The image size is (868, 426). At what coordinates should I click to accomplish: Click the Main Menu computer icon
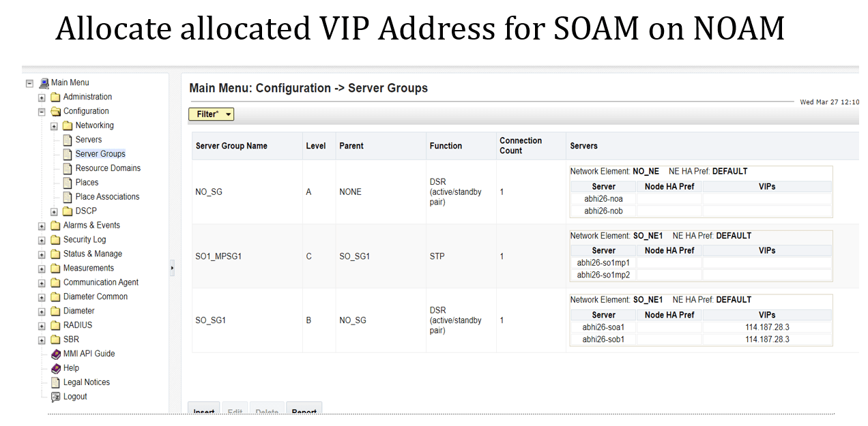coord(42,82)
